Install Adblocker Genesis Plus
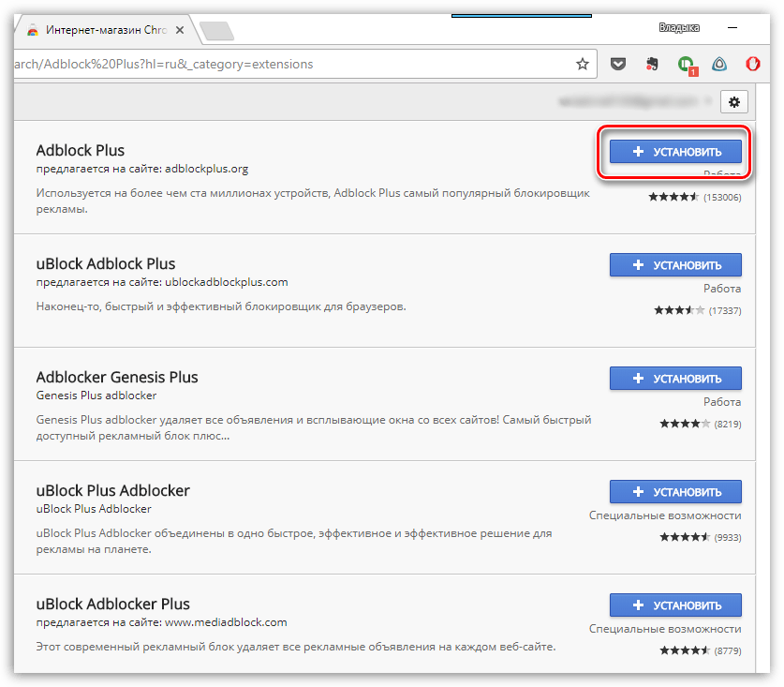This screenshot has height=687, width=784. click(675, 378)
